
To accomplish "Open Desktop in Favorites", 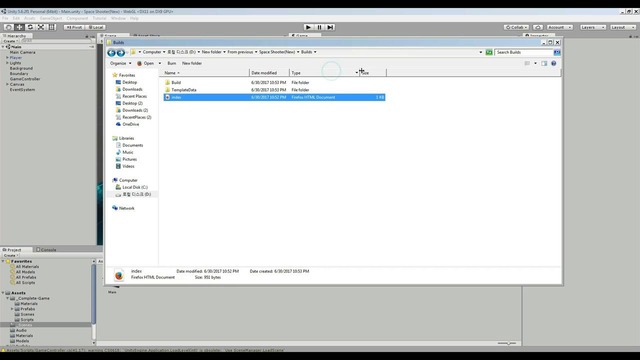I will 129,82.
